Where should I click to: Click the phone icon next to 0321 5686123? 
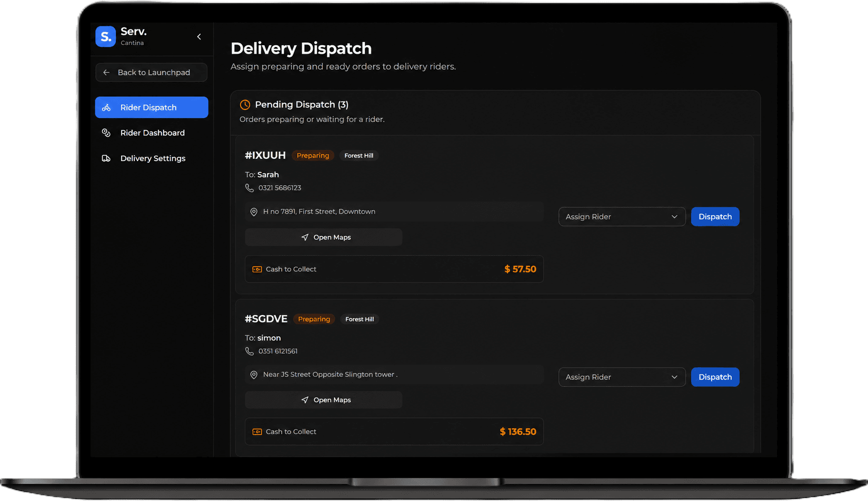[x=250, y=188]
